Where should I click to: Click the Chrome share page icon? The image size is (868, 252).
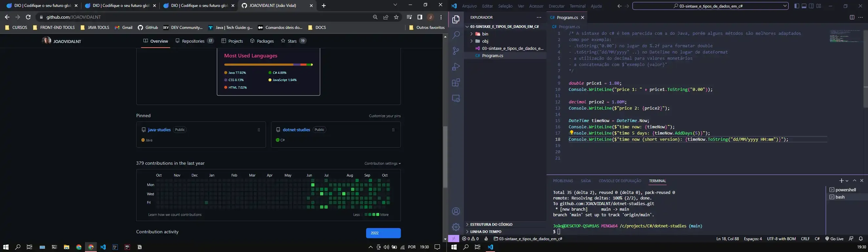pos(386,17)
